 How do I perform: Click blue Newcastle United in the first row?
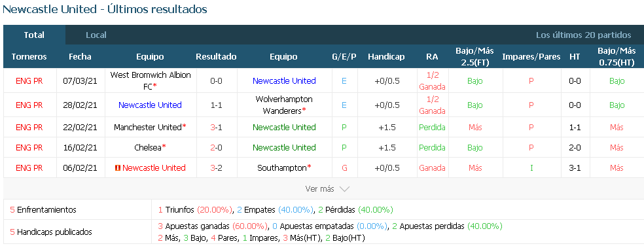point(284,81)
